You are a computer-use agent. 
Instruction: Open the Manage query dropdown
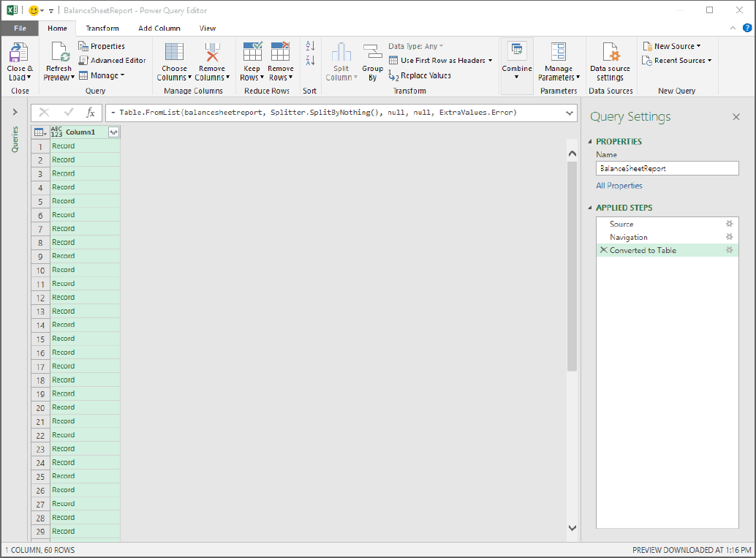(x=102, y=76)
